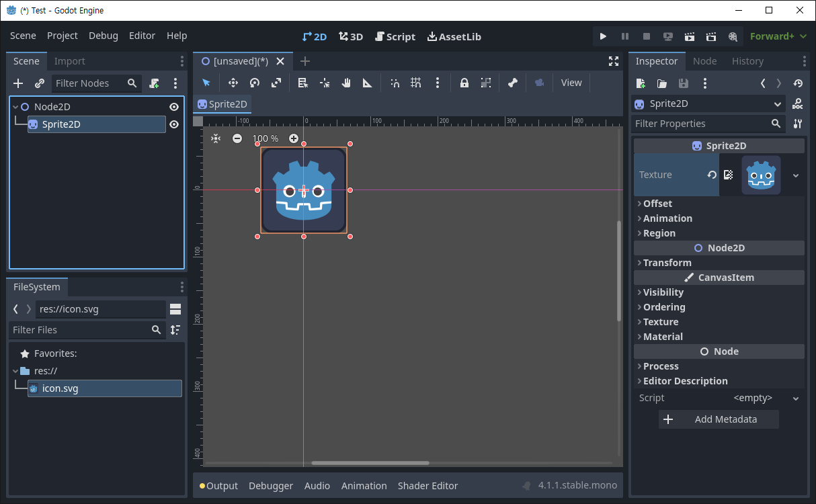This screenshot has width=816, height=504.
Task: Run the project with play button
Action: pyautogui.click(x=603, y=36)
